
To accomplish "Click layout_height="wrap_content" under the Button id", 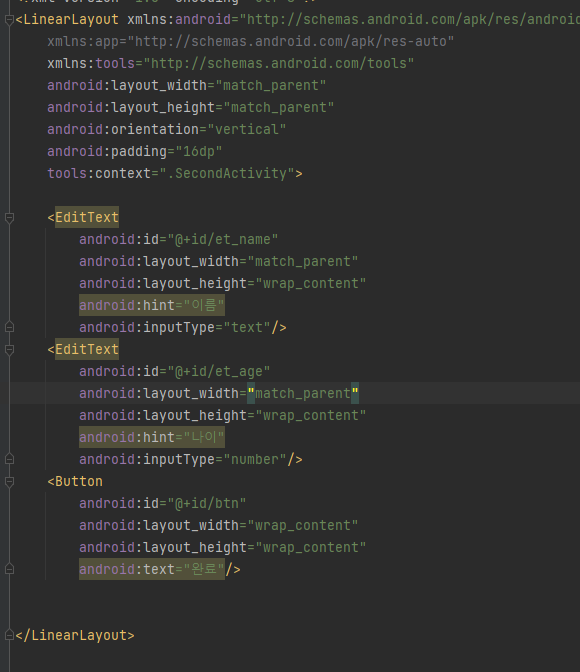I will tap(222, 548).
